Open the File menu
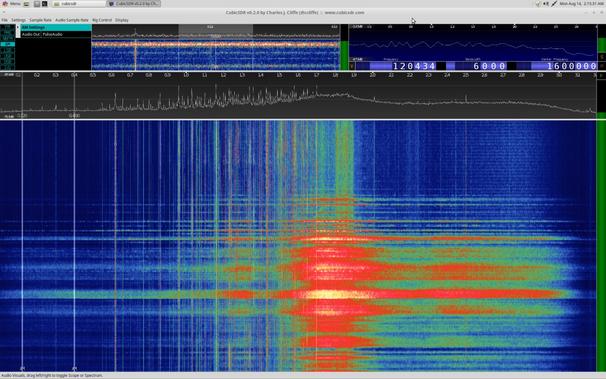 (x=5, y=20)
